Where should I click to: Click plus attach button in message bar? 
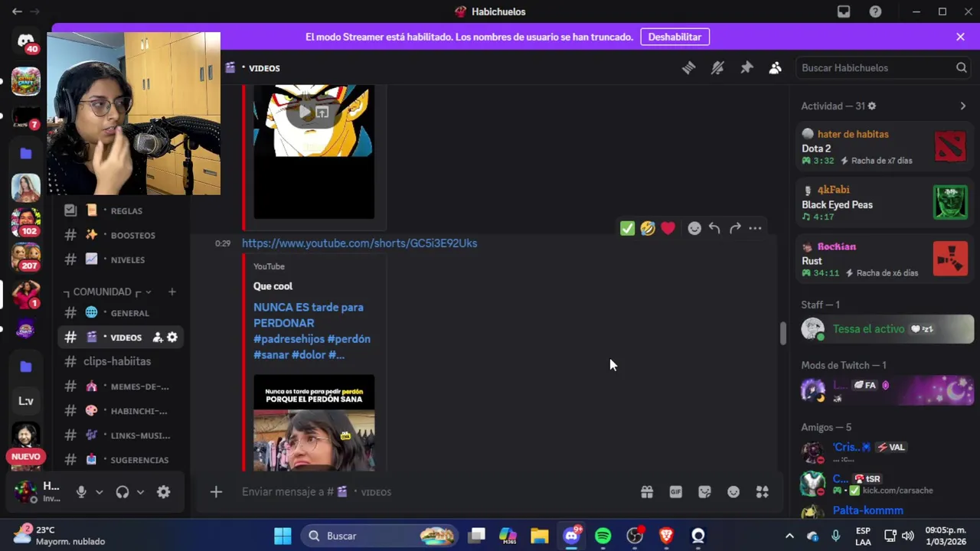216,492
